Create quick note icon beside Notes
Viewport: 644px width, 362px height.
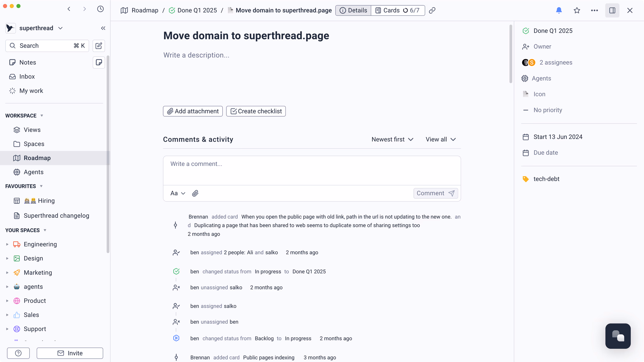[x=99, y=62]
